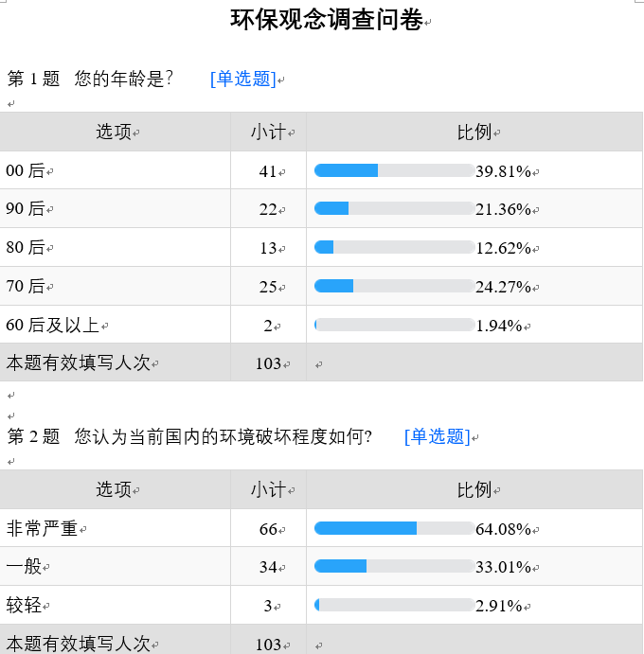644x654 pixels.
Task: Click the document title 环保观念调查问卷
Action: (x=326, y=21)
